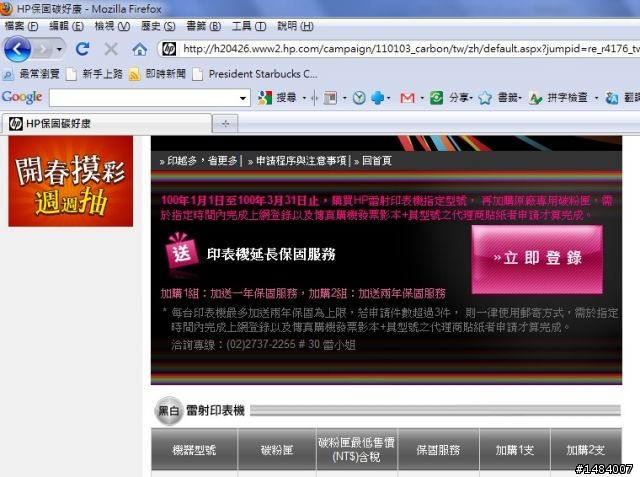
Task: Click the 碳粉匣最低售價 column header
Action: coord(357,449)
